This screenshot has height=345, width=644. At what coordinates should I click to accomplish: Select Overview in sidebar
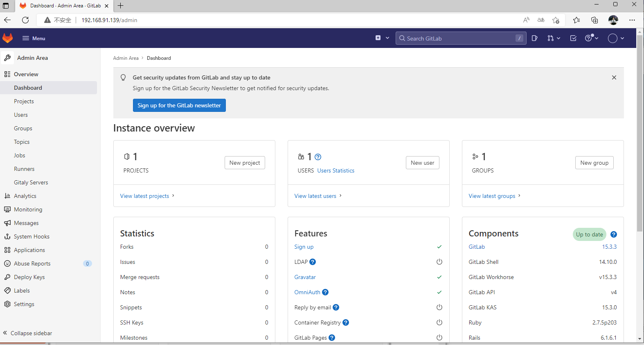click(26, 74)
